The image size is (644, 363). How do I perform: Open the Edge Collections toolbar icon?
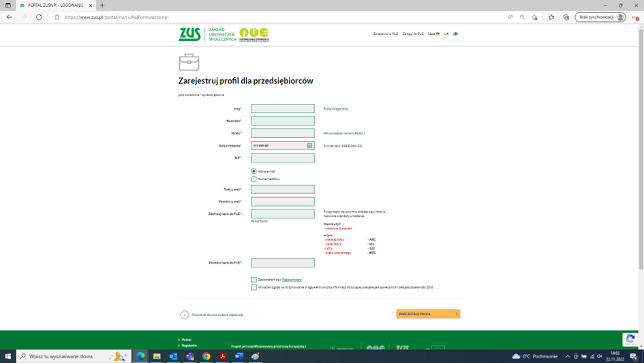(566, 17)
